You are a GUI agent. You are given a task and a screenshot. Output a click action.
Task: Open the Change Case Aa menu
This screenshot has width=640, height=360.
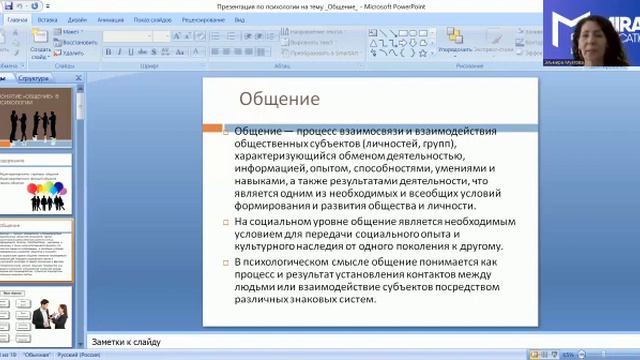[180, 52]
